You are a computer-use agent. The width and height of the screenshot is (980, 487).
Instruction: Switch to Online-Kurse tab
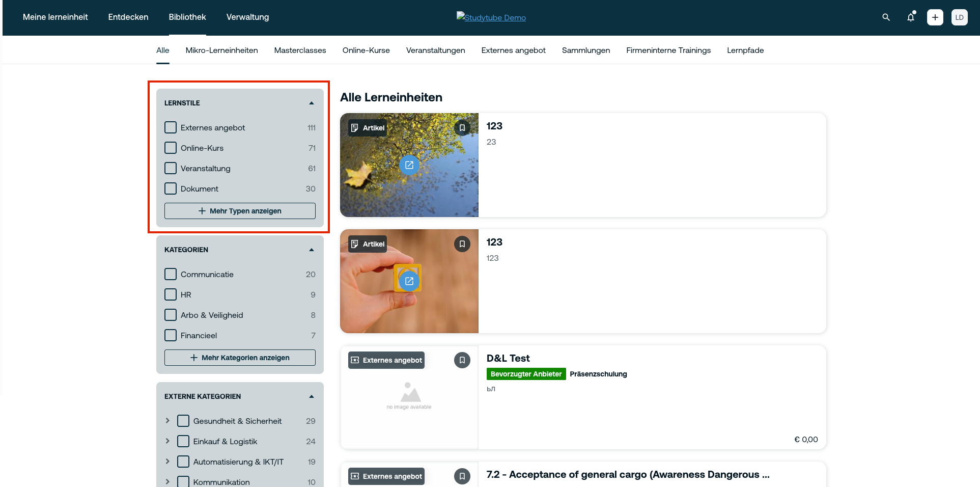[366, 50]
